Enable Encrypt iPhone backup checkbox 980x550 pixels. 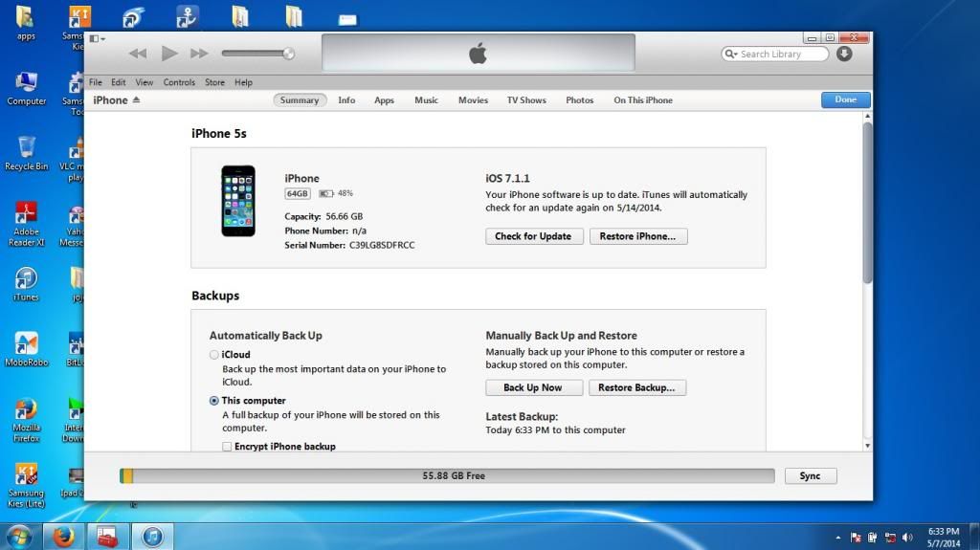point(227,447)
